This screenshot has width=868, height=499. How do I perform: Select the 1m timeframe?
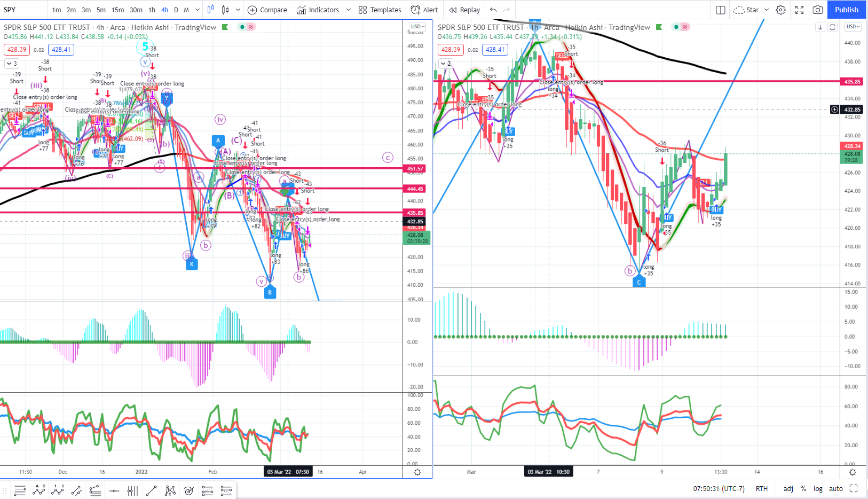57,10
